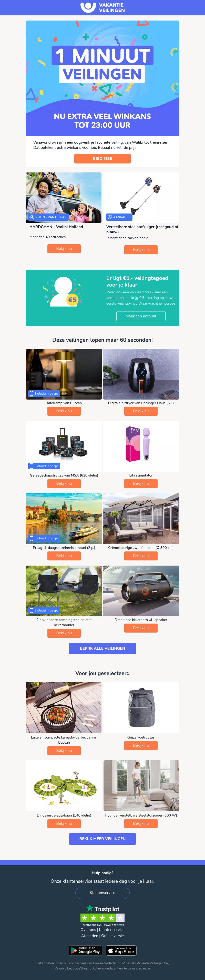Open the Apple App Store badge

(x=121, y=950)
